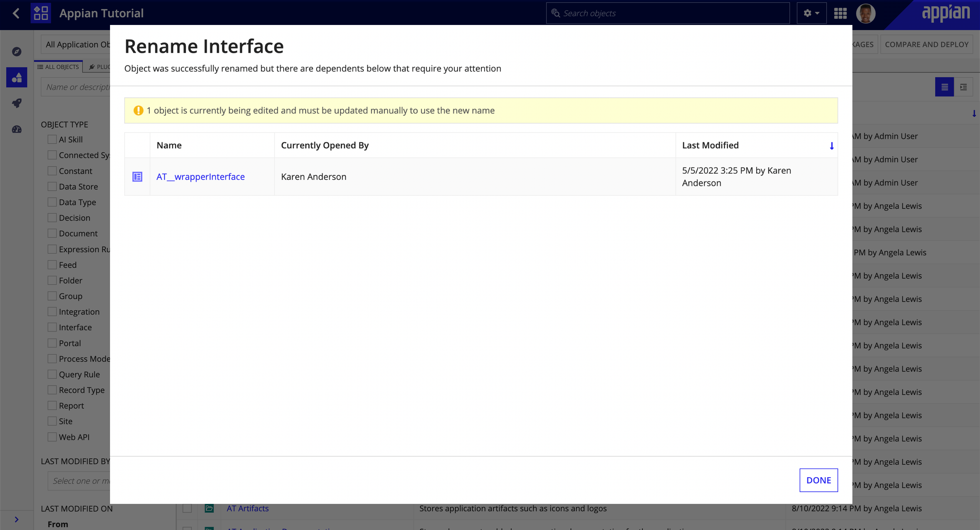The height and width of the screenshot is (530, 980).
Task: Open the settings gear menu
Action: [811, 13]
